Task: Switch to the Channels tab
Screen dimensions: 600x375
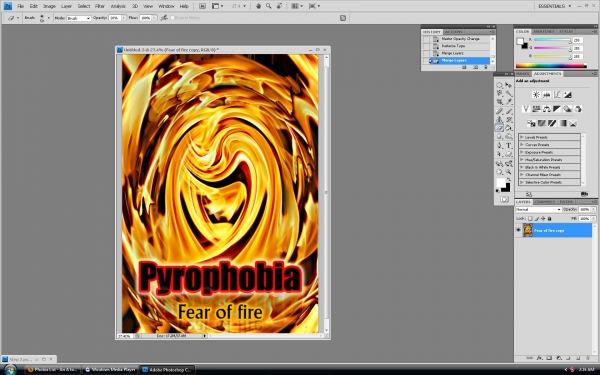Action: click(545, 202)
